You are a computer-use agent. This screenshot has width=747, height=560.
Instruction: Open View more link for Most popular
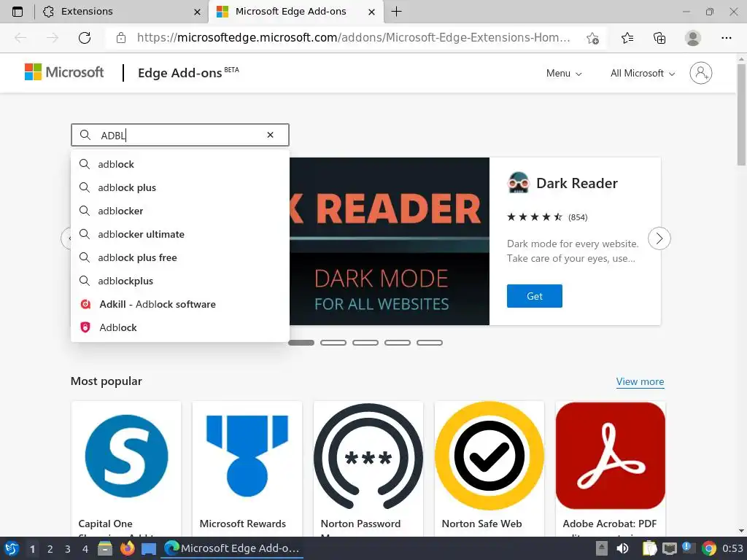640,381
